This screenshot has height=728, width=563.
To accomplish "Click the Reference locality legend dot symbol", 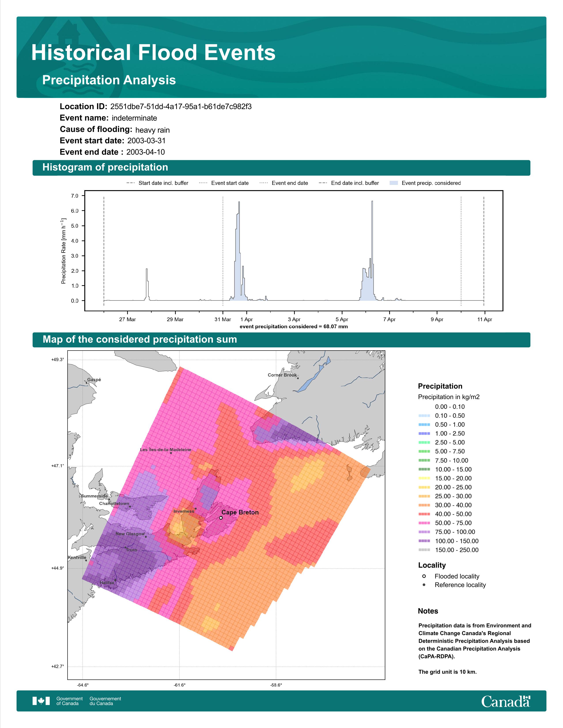I will (x=424, y=585).
